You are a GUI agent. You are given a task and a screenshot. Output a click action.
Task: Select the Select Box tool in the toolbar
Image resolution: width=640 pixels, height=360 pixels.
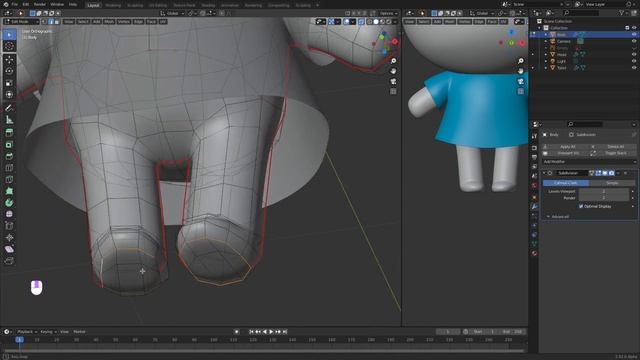click(x=9, y=35)
